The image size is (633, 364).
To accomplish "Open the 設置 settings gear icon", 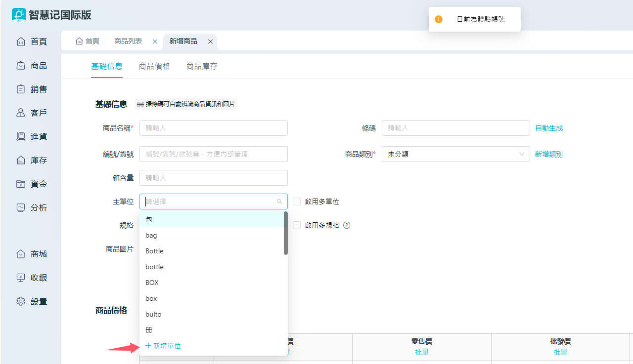I will pos(21,301).
